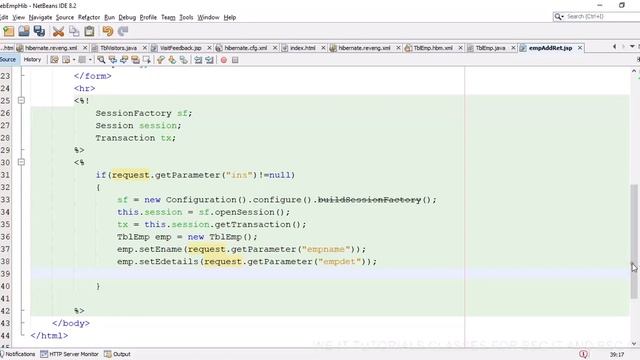Click the Copy toolbar icon
This screenshot has width=640, height=360.
(x=74, y=31)
